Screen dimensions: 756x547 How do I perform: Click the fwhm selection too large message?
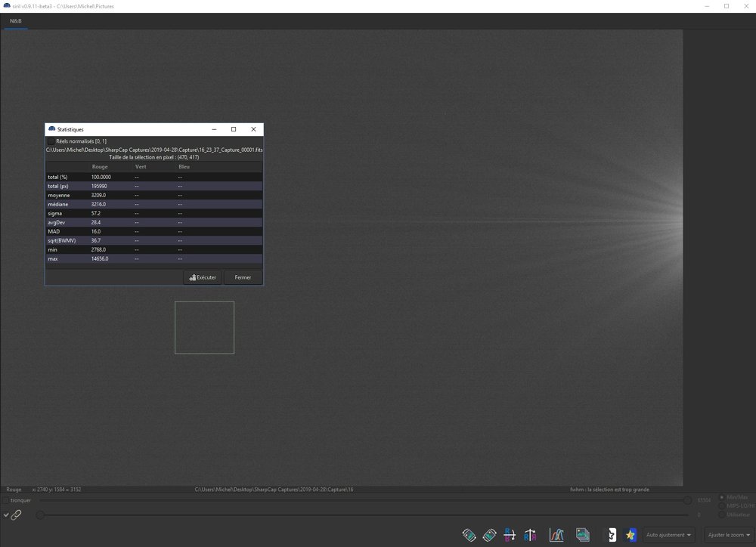click(609, 490)
